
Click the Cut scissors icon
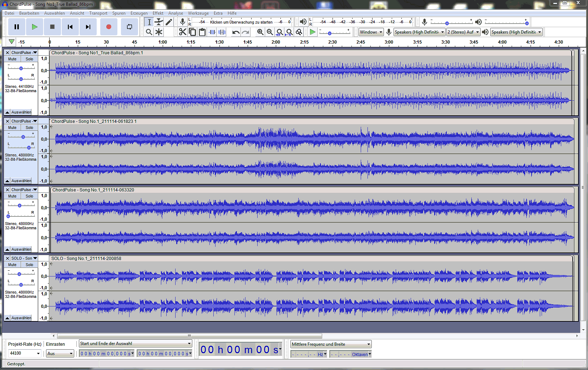183,32
